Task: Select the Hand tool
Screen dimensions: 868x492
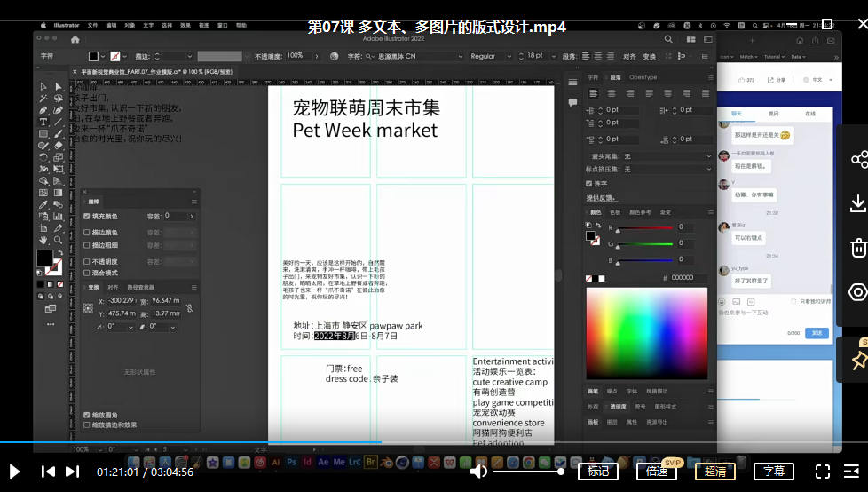Action: coord(43,240)
